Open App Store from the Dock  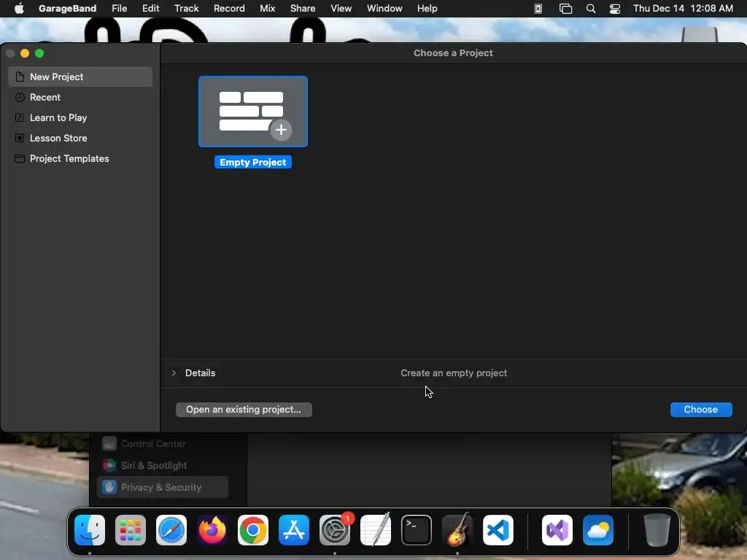click(x=294, y=530)
